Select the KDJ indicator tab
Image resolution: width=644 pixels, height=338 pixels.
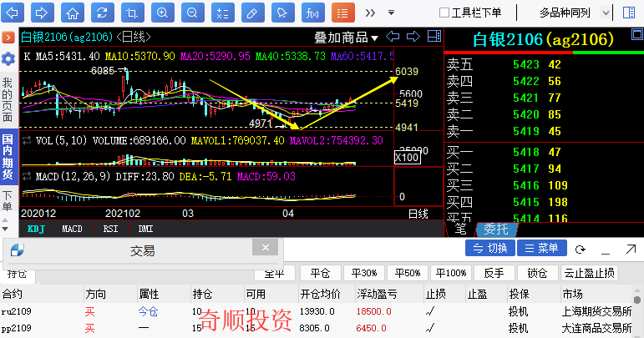coord(36,229)
